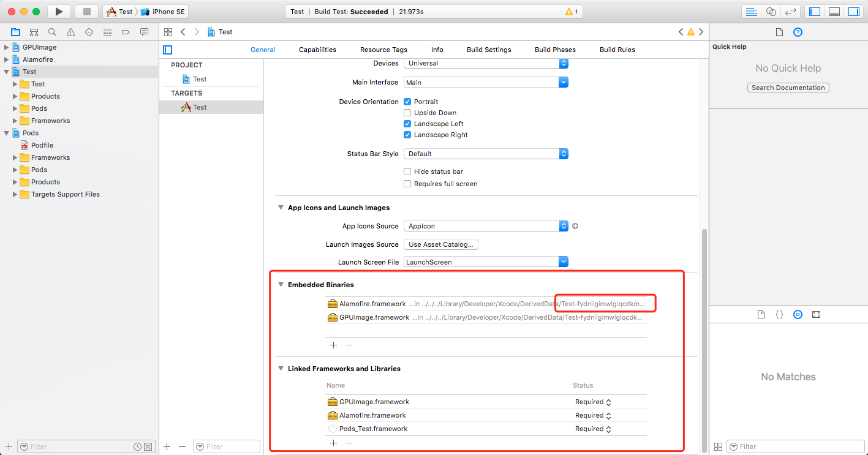Viewport: 868px width, 455px height.
Task: Switch to the Capabilities tab
Action: coord(317,50)
